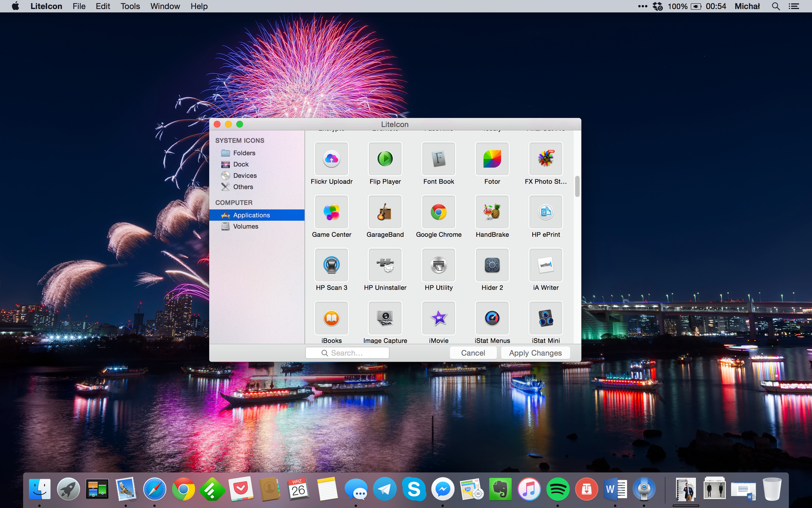812x508 pixels.
Task: Open Notification Center from menu bar
Action: [794, 6]
